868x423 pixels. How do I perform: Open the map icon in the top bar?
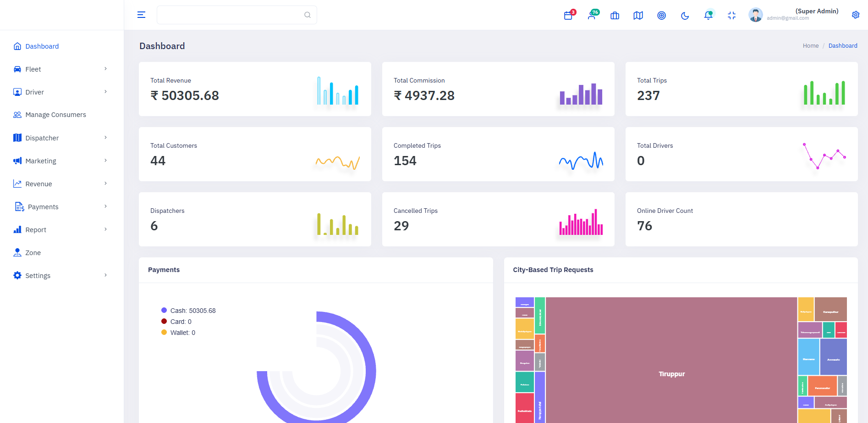click(638, 16)
